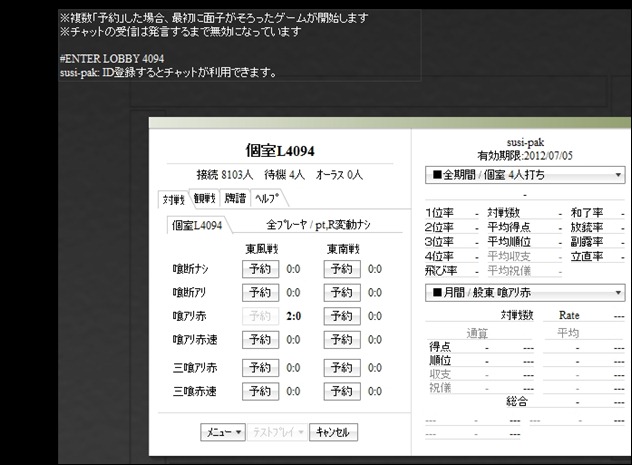Viewport: 632px width, 465px height.
Task: Reserve 喰断アリ in the 東南戦 column
Action: click(x=342, y=293)
